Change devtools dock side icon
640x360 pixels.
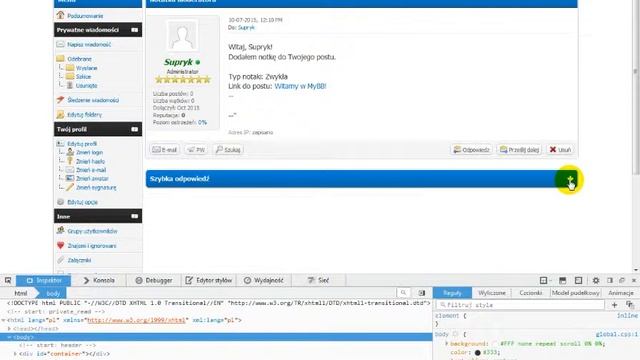tap(610, 280)
